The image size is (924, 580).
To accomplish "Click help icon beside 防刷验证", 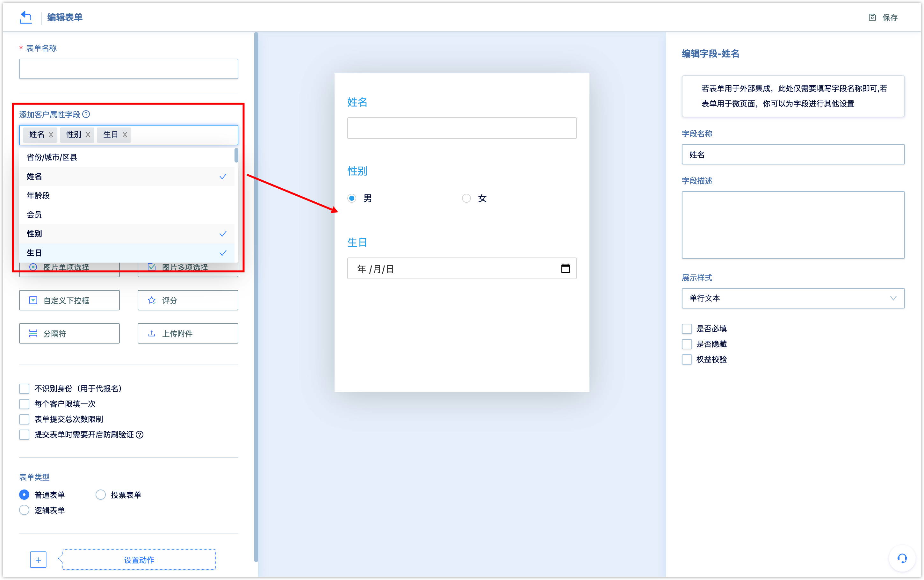I will (140, 435).
